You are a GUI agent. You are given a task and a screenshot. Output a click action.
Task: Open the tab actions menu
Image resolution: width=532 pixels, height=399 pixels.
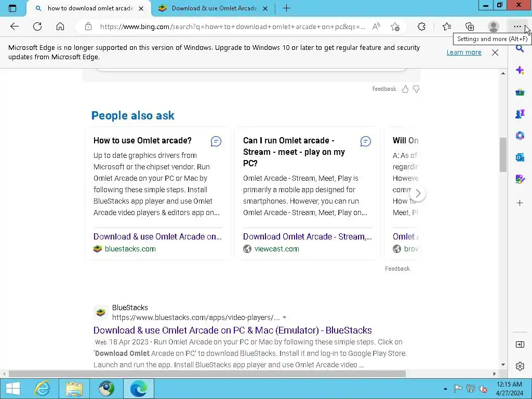coord(12,8)
